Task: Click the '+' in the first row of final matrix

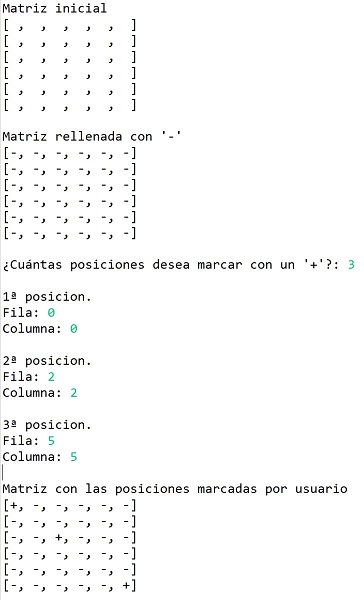Action: point(14,505)
